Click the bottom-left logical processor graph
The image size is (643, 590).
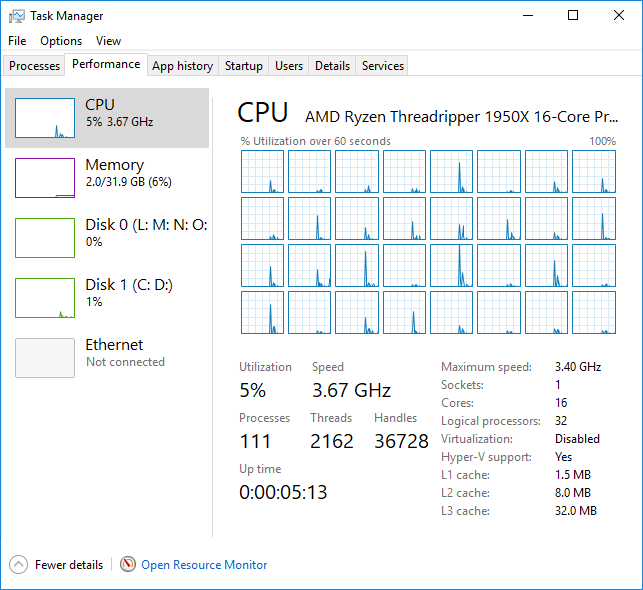pyautogui.click(x=262, y=312)
